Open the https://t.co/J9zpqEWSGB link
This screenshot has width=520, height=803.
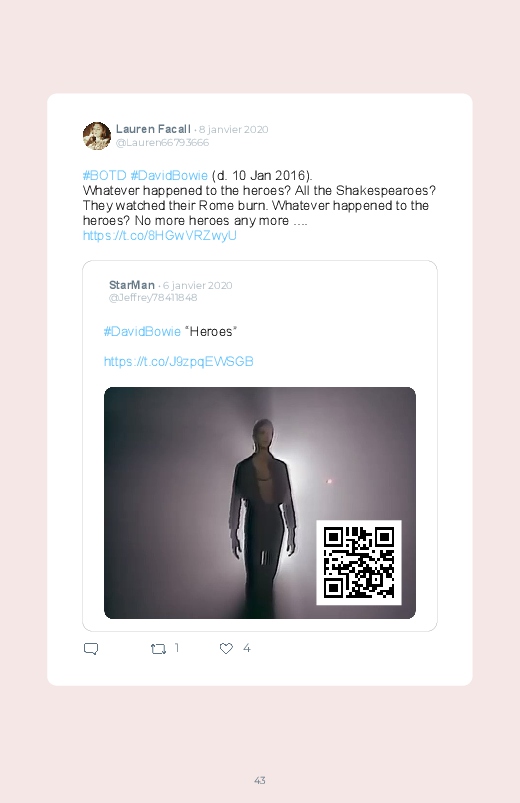click(x=178, y=362)
